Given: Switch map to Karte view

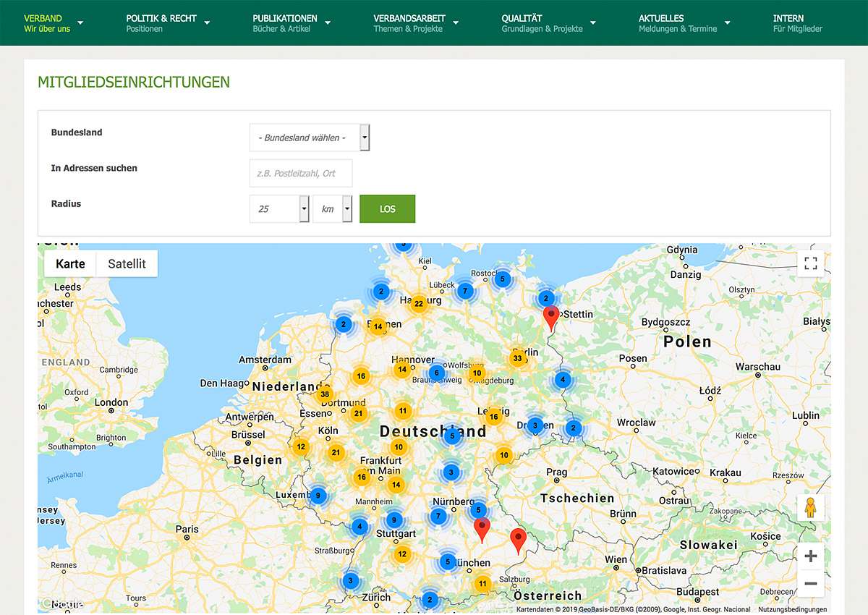Looking at the screenshot, I should tap(70, 264).
